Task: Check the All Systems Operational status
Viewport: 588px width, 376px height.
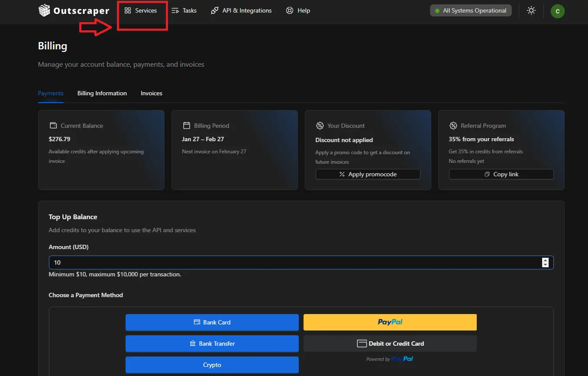Action: 471,10
